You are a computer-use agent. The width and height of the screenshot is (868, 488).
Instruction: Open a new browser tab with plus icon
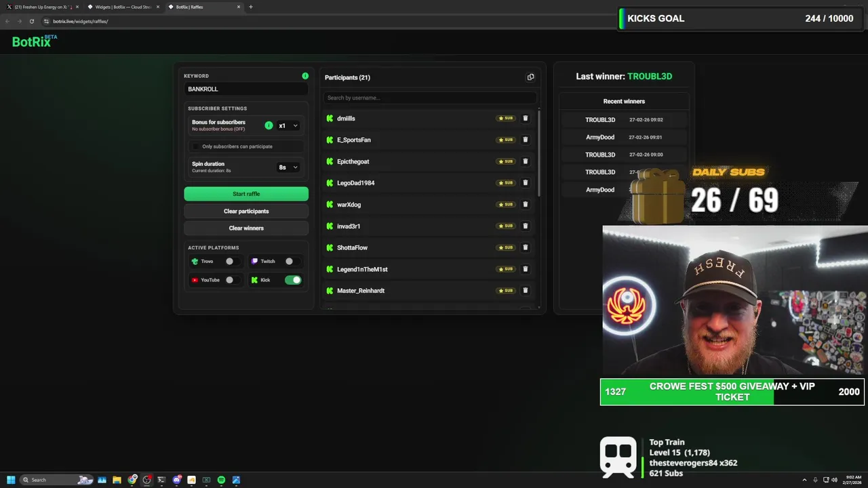pyautogui.click(x=251, y=7)
